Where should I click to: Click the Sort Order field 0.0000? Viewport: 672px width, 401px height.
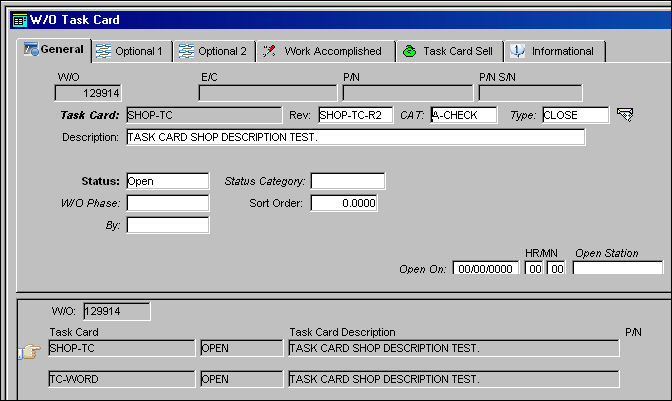coord(344,203)
